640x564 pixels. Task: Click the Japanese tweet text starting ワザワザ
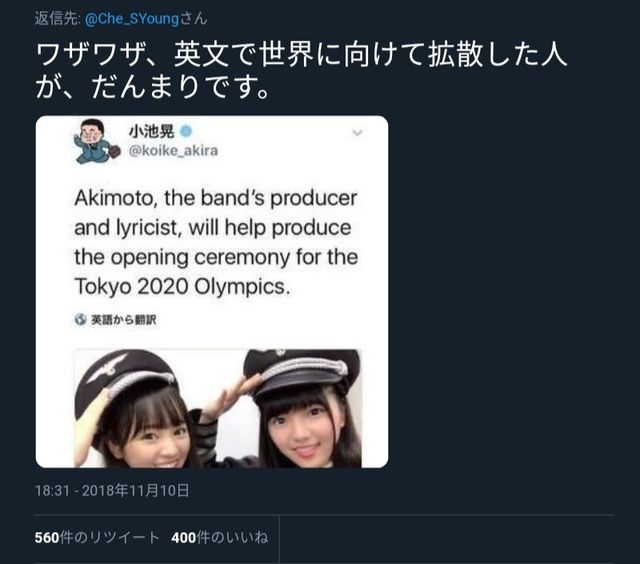[x=301, y=70]
